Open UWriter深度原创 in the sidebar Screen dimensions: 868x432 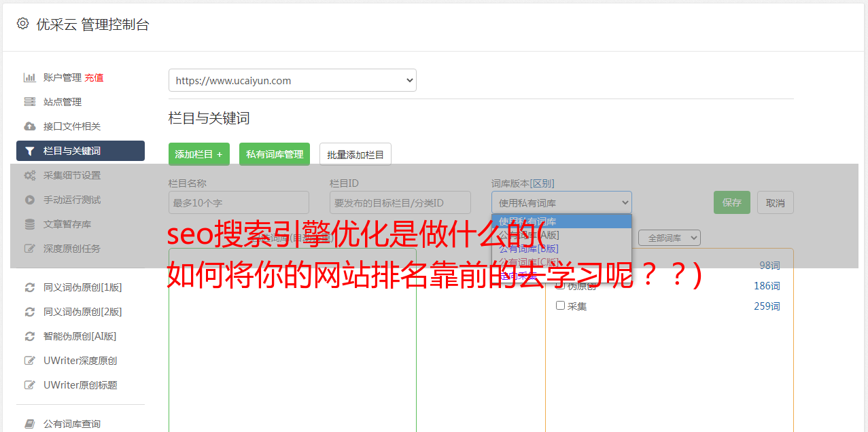click(x=80, y=361)
